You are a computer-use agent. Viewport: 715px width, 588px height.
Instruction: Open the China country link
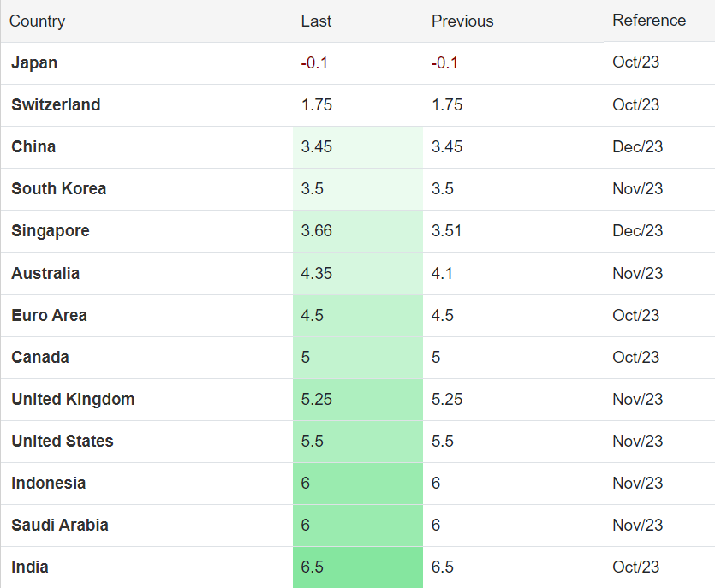click(33, 146)
